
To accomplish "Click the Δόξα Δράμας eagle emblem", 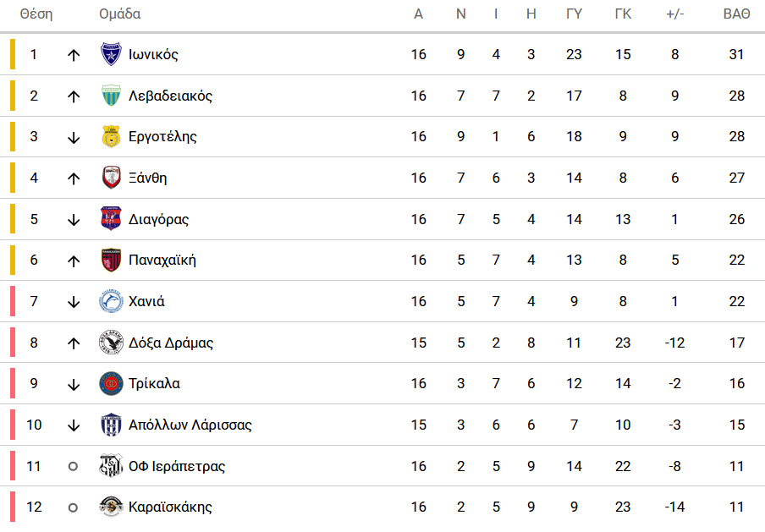I will (x=111, y=343).
